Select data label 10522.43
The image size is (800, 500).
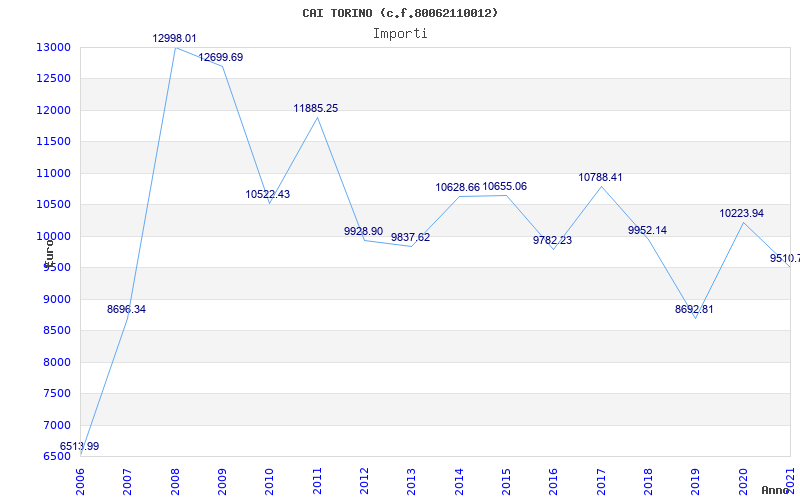(x=268, y=194)
